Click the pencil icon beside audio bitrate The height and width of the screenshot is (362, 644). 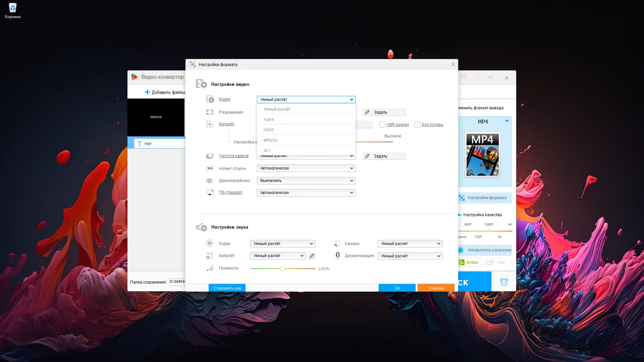pos(312,256)
